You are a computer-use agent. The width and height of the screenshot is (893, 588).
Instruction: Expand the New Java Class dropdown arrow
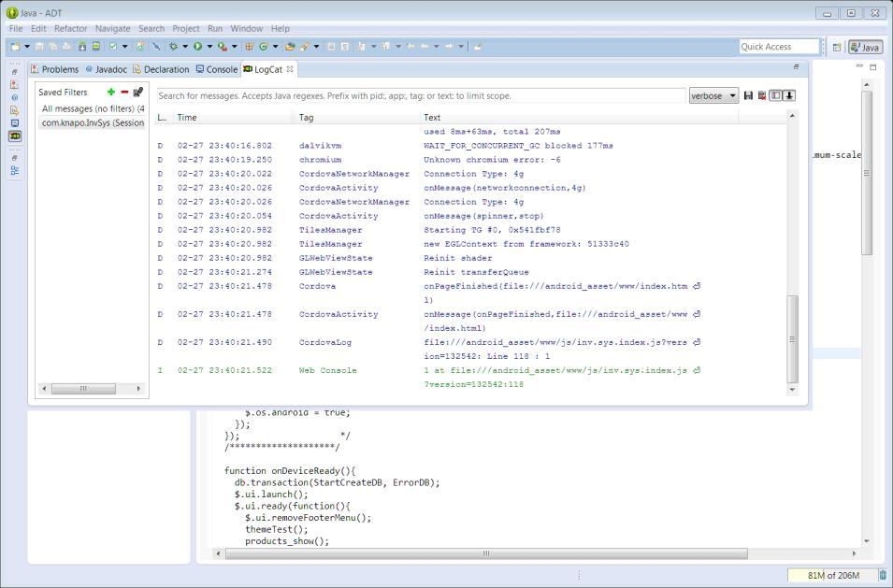click(275, 47)
